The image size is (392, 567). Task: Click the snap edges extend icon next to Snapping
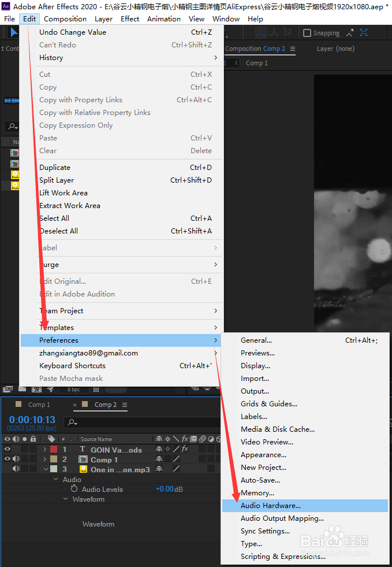pyautogui.click(x=349, y=33)
